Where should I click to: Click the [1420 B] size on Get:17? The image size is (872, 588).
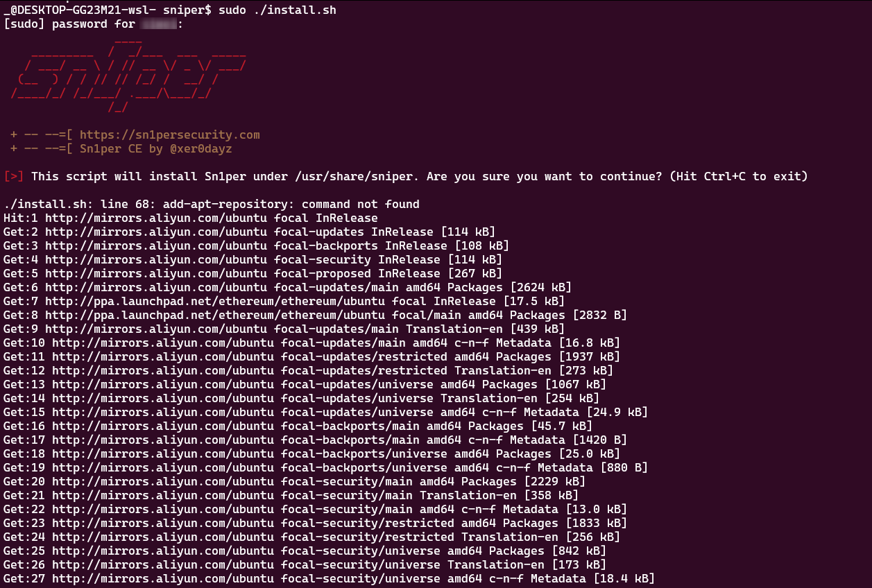coord(599,440)
